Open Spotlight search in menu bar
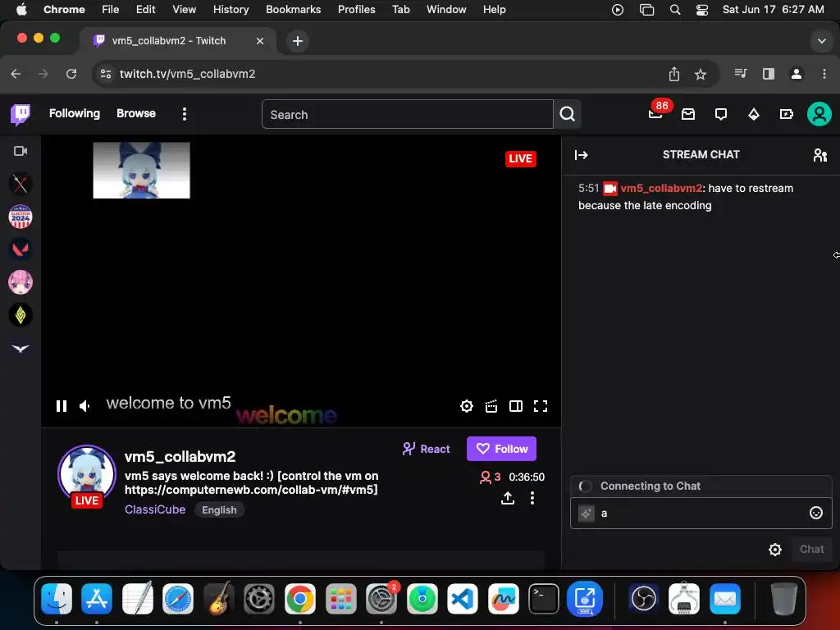The image size is (840, 630). (x=675, y=10)
